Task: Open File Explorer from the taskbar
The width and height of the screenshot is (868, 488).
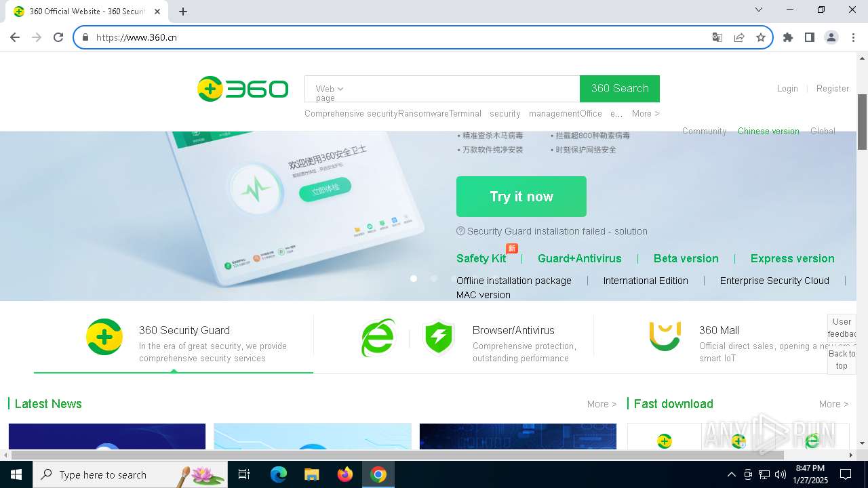Action: tap(311, 474)
